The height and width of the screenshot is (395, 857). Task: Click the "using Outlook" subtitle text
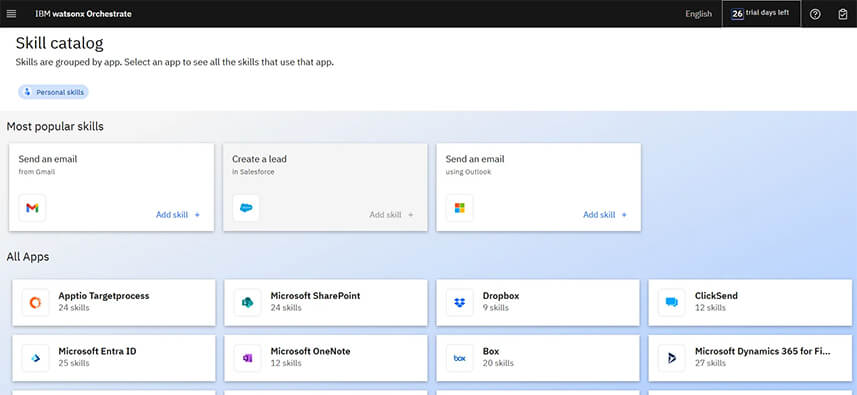click(468, 172)
